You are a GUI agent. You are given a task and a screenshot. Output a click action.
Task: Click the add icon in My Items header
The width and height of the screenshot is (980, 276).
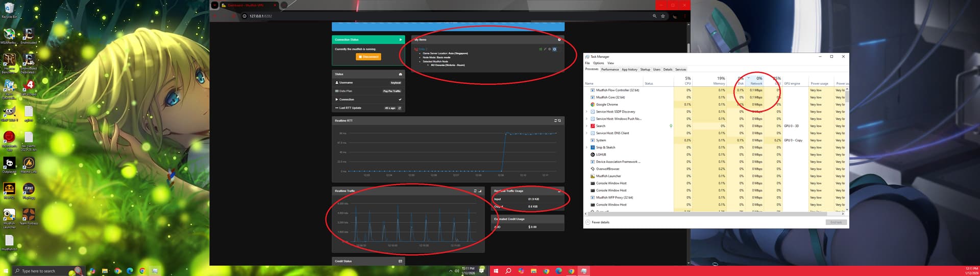[559, 39]
